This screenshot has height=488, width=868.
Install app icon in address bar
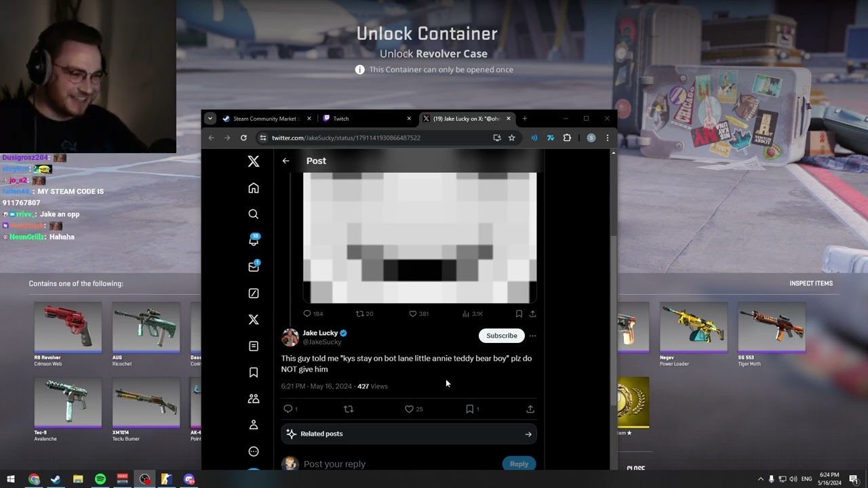[497, 138]
